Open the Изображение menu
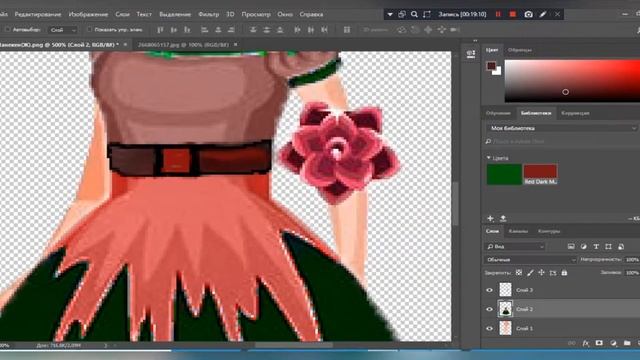Viewport: 640px width, 360px height. click(x=88, y=14)
